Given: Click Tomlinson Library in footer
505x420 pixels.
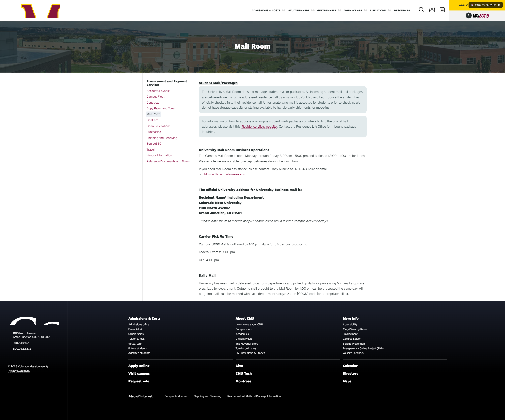Looking at the screenshot, I should pos(246,349).
